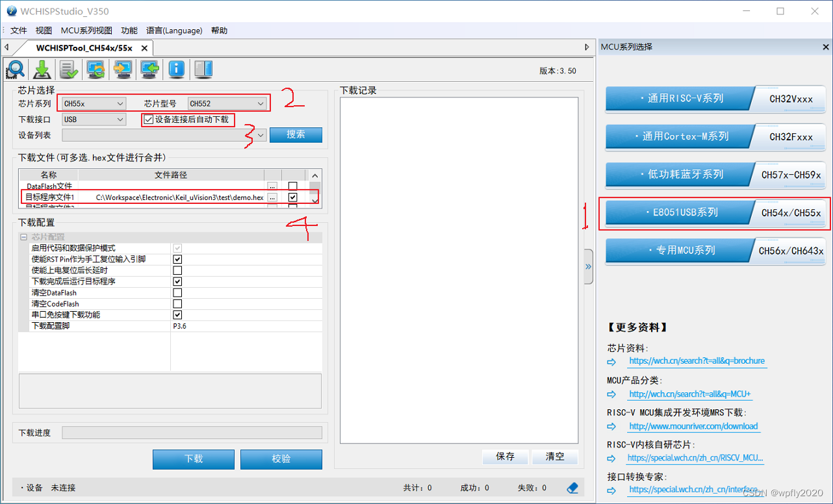Open the 功能 menu
Screen dimensions: 833x504
[x=129, y=31]
